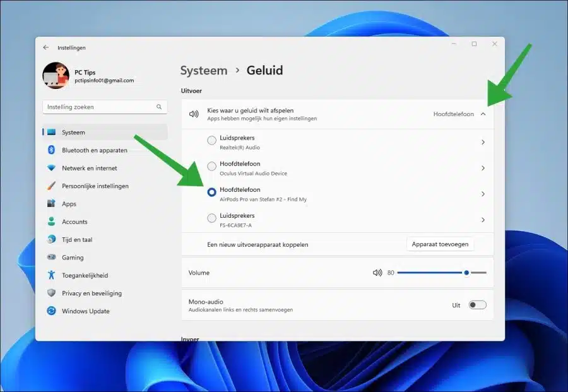Click the 'Apparaat toevoegen' button

tap(440, 244)
